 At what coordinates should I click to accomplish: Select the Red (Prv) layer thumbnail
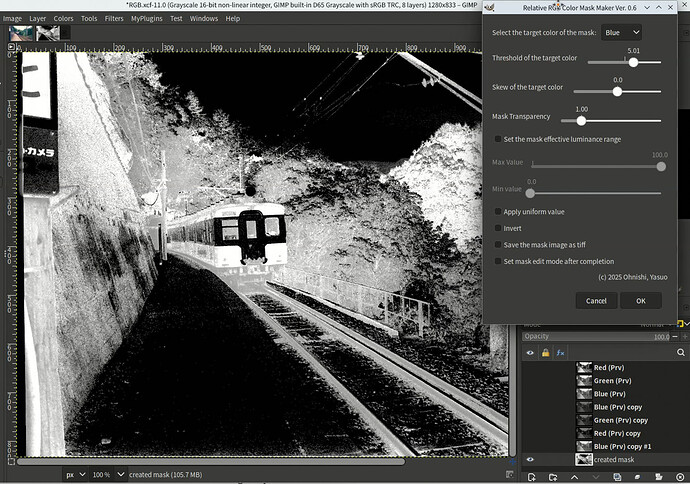(584, 368)
